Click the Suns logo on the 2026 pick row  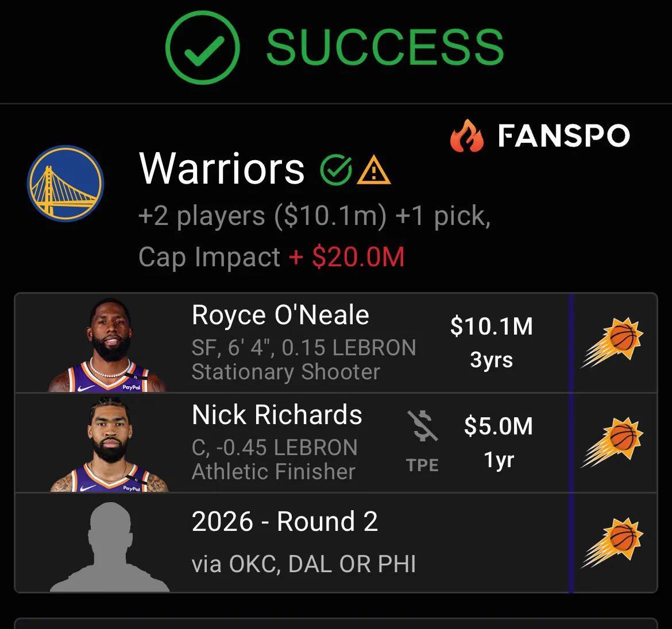(x=613, y=542)
